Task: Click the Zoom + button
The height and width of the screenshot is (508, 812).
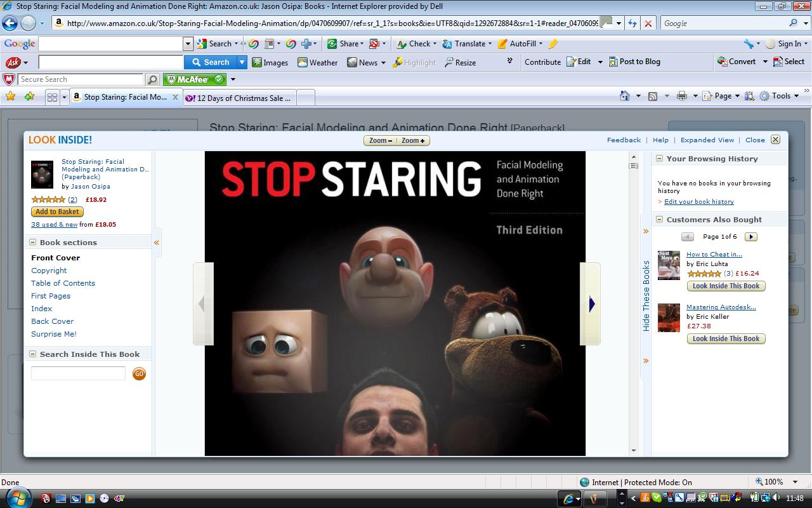Action: pyautogui.click(x=413, y=140)
